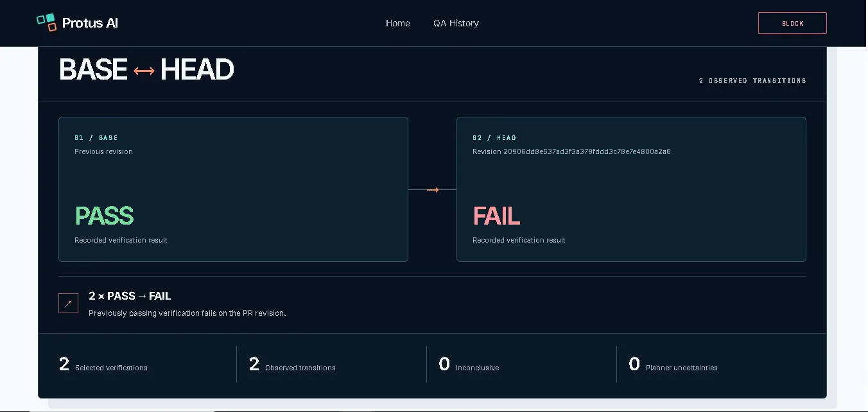The height and width of the screenshot is (412, 868).
Task: Open the Home nav item
Action: (398, 23)
